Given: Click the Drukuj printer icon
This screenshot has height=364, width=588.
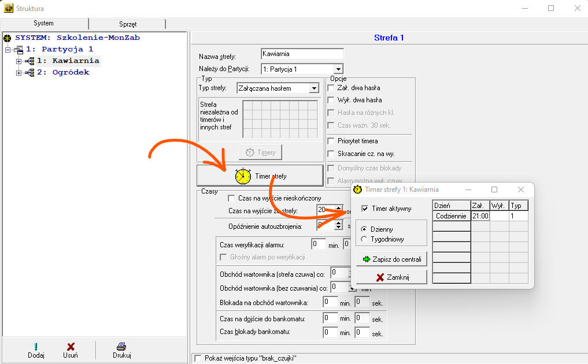Looking at the screenshot, I should (121, 347).
